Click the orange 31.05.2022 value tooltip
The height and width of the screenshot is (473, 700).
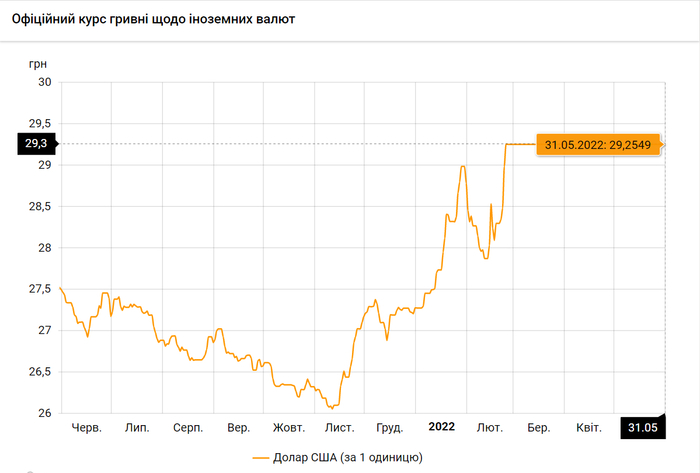tap(597, 145)
